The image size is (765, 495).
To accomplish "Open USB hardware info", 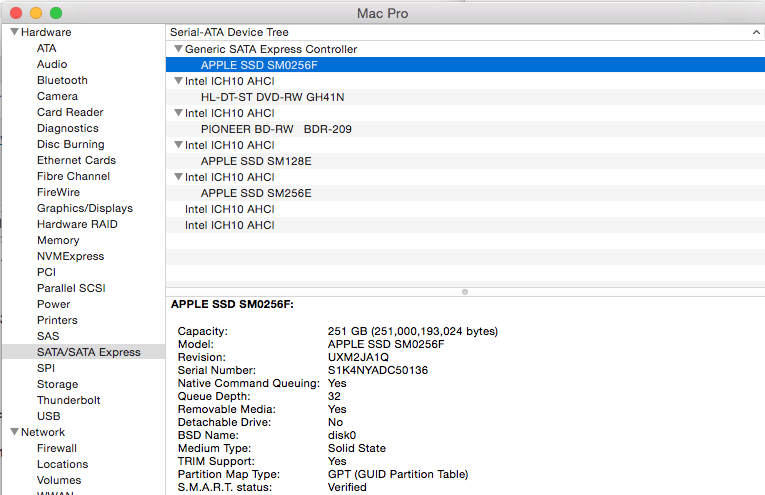I will pos(48,416).
